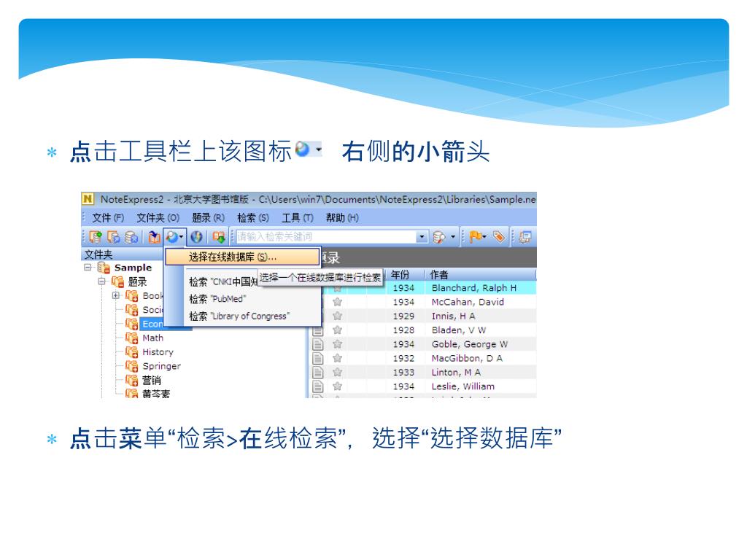The image size is (747, 560).
Task: Open the 帮助 (H) menu
Action: [x=342, y=217]
